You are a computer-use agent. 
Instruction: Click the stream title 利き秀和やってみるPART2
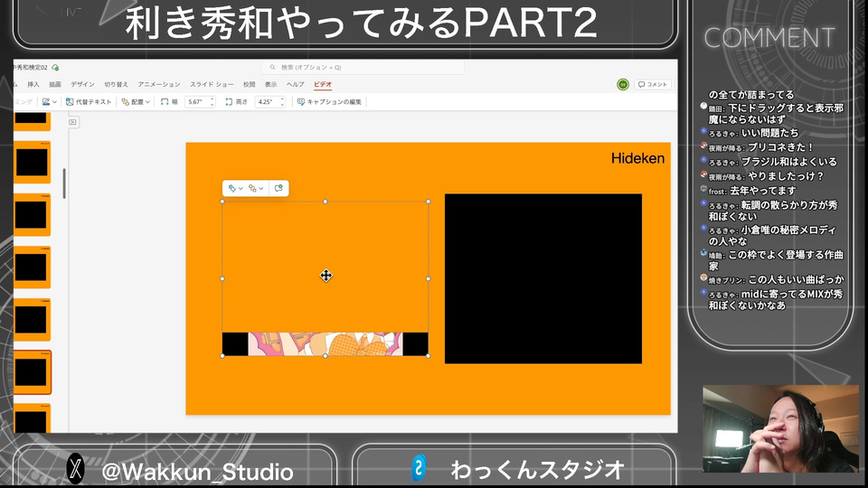click(x=362, y=23)
